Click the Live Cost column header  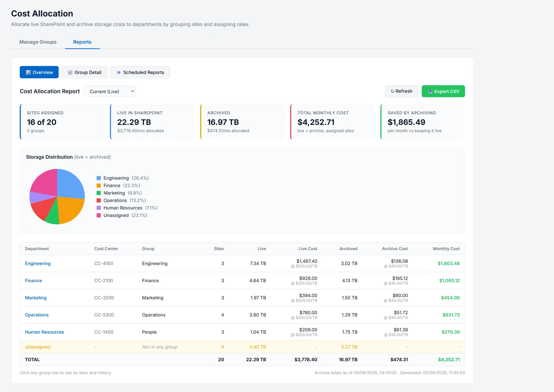point(308,249)
